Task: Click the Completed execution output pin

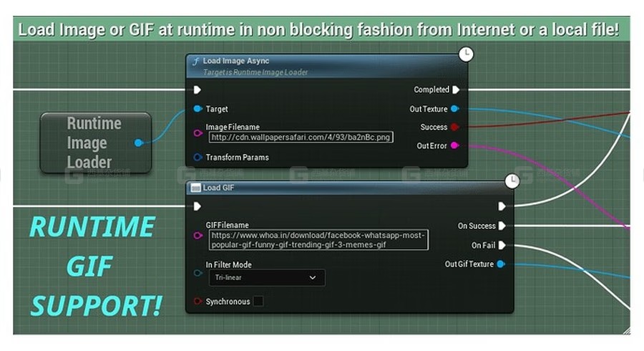Action: (456, 90)
